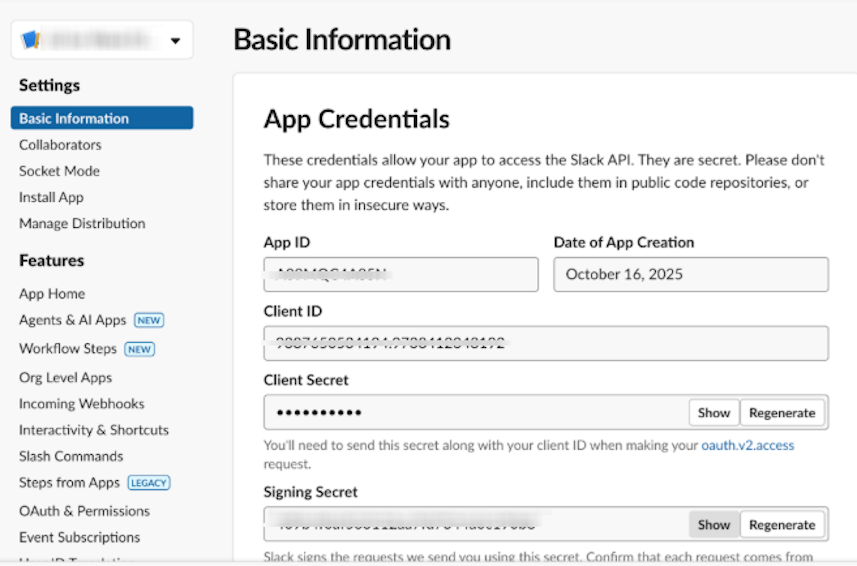Screen dimensions: 857x566
Task: Go to Incoming Webhooks
Action: 81,404
